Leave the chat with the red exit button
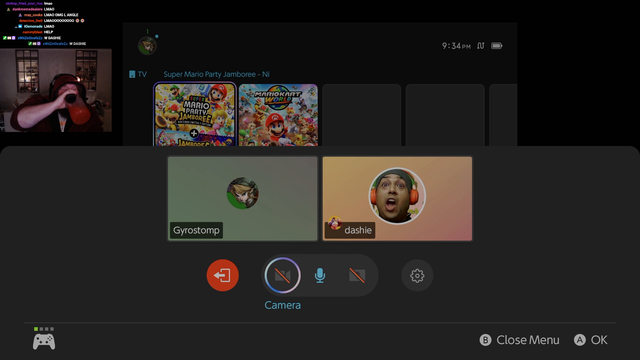Viewport: 640px width, 360px height. (x=222, y=276)
